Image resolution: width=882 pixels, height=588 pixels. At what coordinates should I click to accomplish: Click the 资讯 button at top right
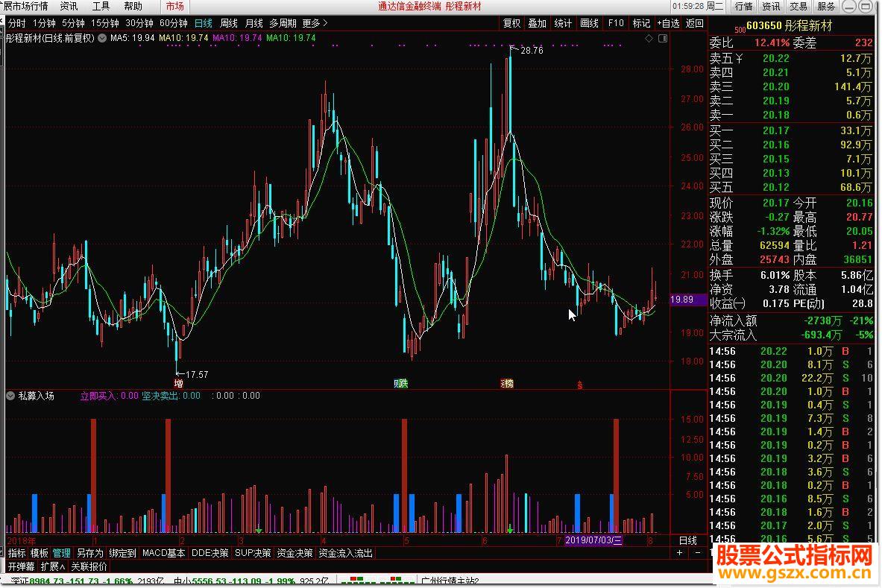coord(771,6)
